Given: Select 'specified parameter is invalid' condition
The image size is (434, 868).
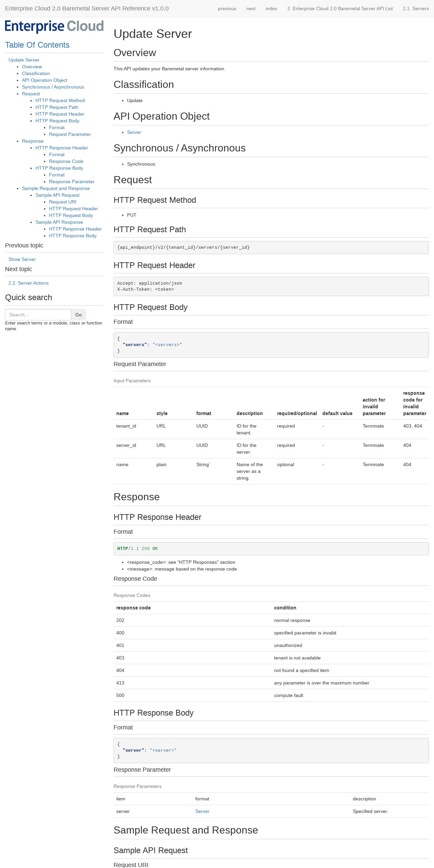Looking at the screenshot, I should [305, 633].
